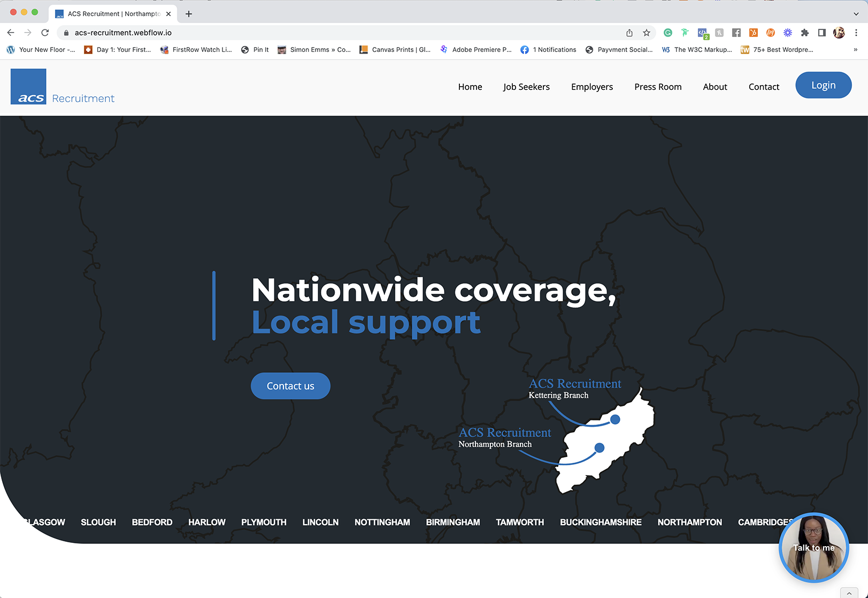Click SLOUGH in the location ticker

click(98, 522)
